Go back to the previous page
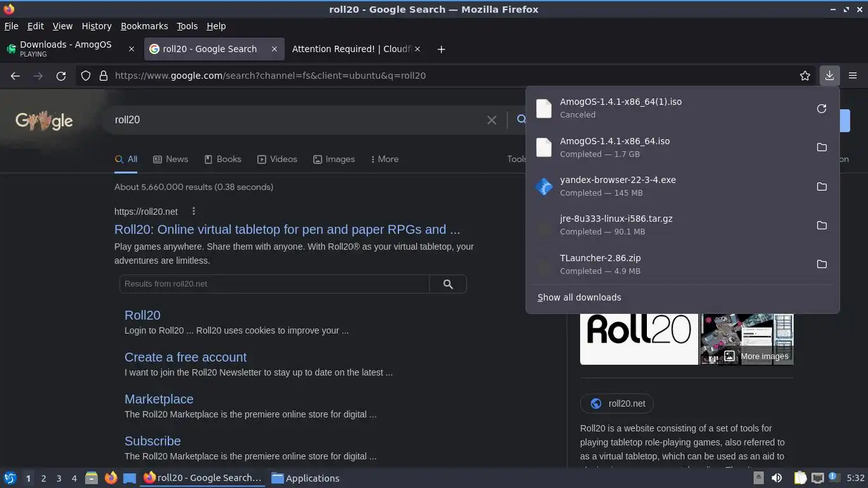 point(15,76)
